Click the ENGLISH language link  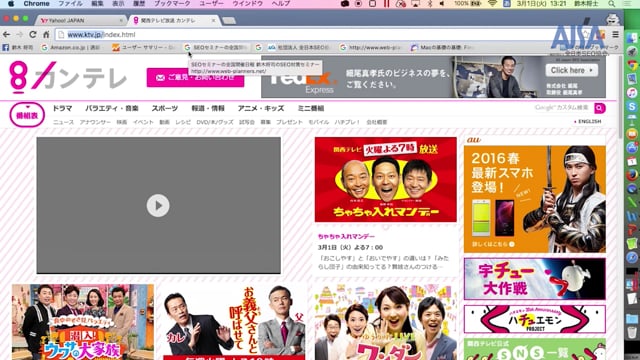[x=588, y=122]
